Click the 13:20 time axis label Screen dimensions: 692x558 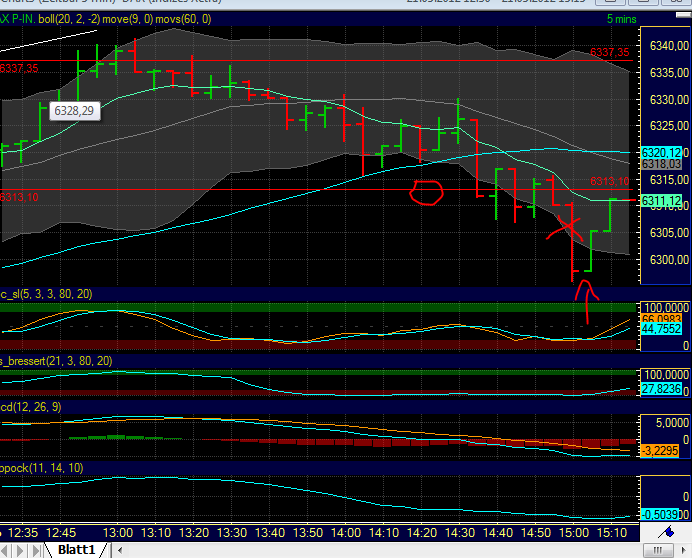pos(194,533)
